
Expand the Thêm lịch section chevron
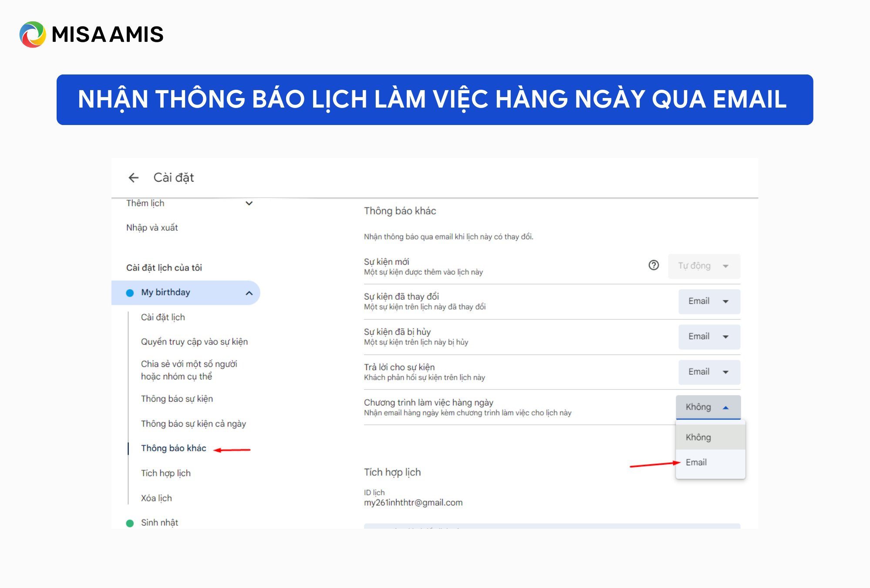pyautogui.click(x=249, y=203)
